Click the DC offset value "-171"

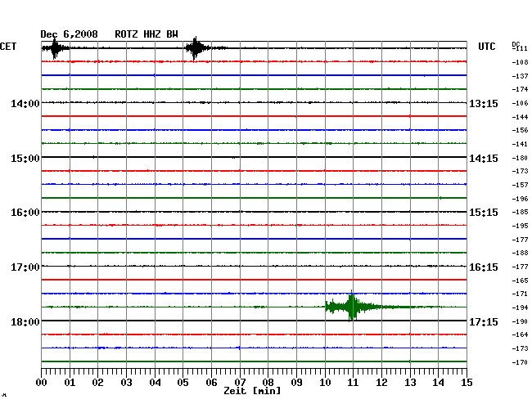point(520,294)
